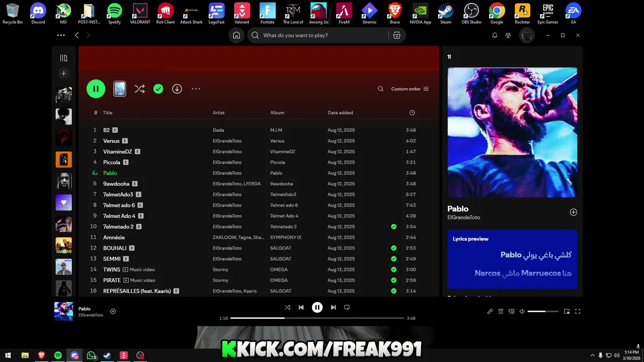Image resolution: width=644 pixels, height=362 pixels.
Task: Toggle shuffle in player controls
Action: [287, 307]
